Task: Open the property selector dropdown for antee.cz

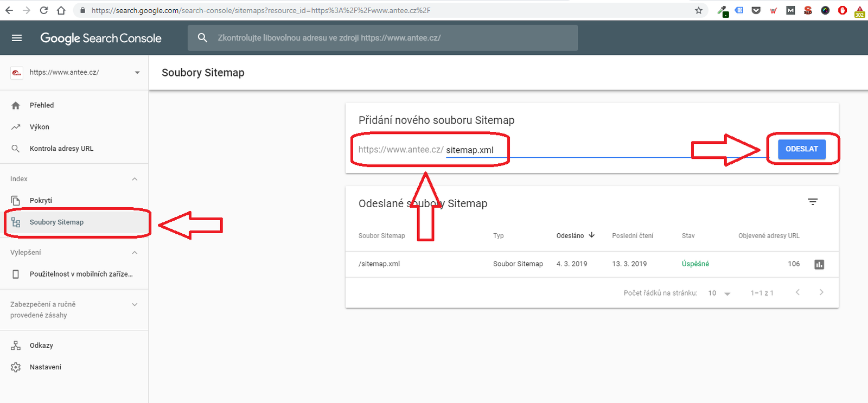Action: (137, 73)
